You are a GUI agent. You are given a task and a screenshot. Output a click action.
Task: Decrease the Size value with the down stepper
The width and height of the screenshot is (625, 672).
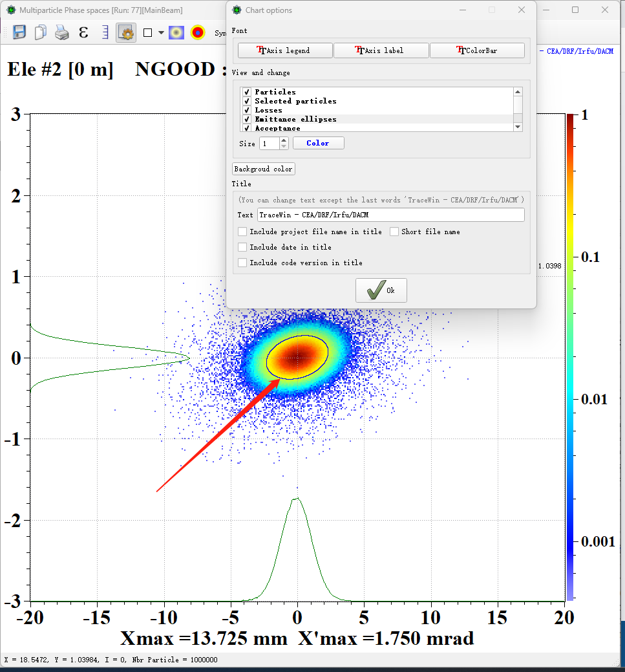point(284,146)
